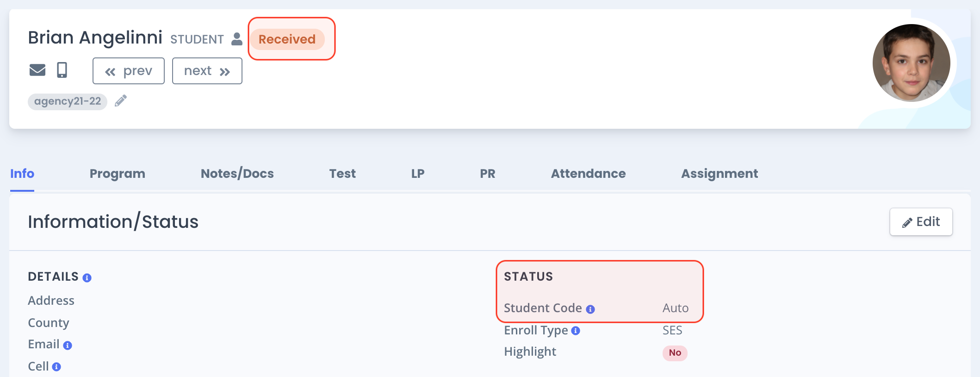
Task: Open the Program tab
Action: coord(118,174)
